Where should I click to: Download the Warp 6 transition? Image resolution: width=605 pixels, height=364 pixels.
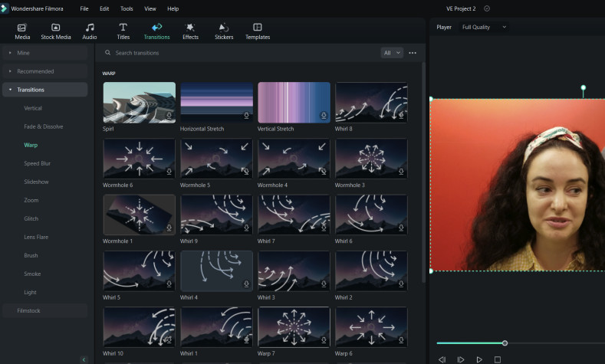point(401,340)
